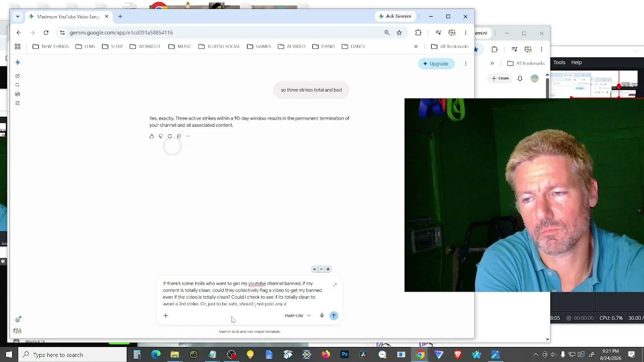Screen dimensions: 644x362
Task: Open Gemini settings gear in sidebar
Action: point(18,320)
